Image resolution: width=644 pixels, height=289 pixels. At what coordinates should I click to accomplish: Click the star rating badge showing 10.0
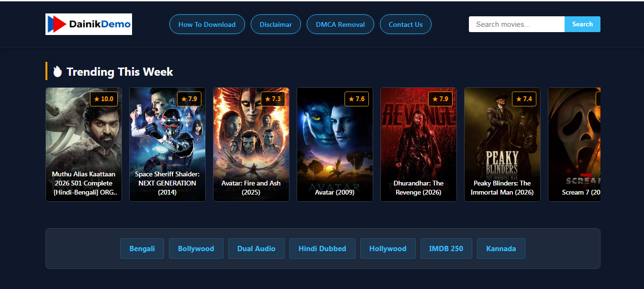104,99
